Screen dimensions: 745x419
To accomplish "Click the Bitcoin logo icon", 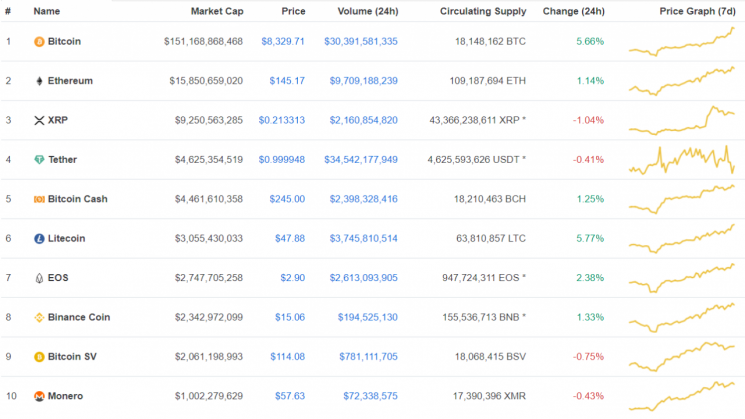I will tap(39, 42).
